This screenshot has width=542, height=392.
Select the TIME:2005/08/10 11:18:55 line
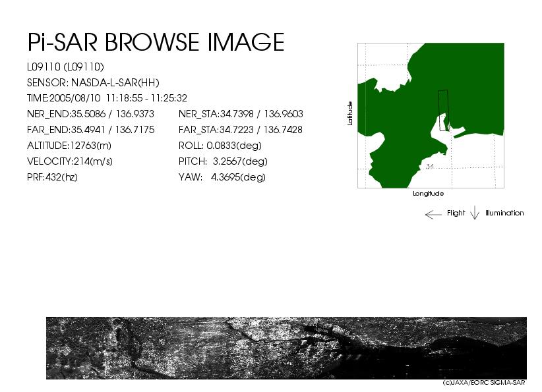[107, 98]
